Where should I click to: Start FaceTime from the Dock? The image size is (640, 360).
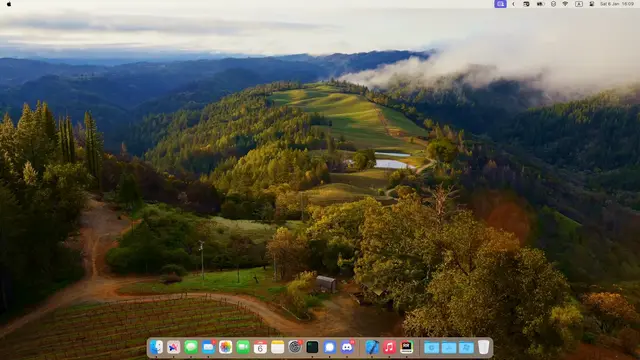pos(243,347)
